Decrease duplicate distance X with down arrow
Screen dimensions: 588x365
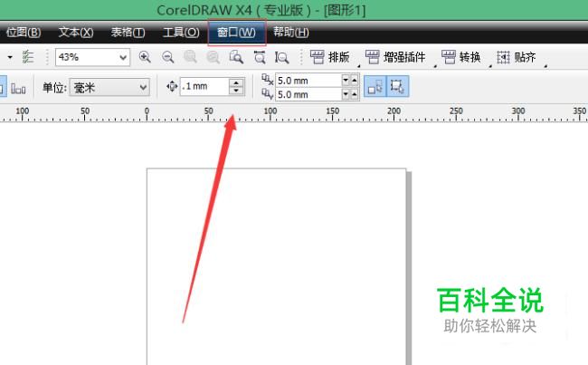coord(346,81)
